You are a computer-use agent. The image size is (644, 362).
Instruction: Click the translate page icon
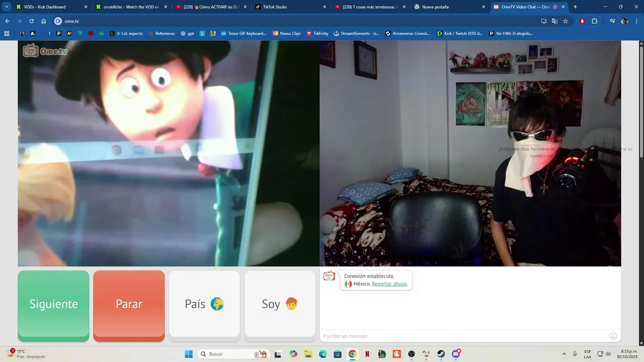(x=554, y=21)
